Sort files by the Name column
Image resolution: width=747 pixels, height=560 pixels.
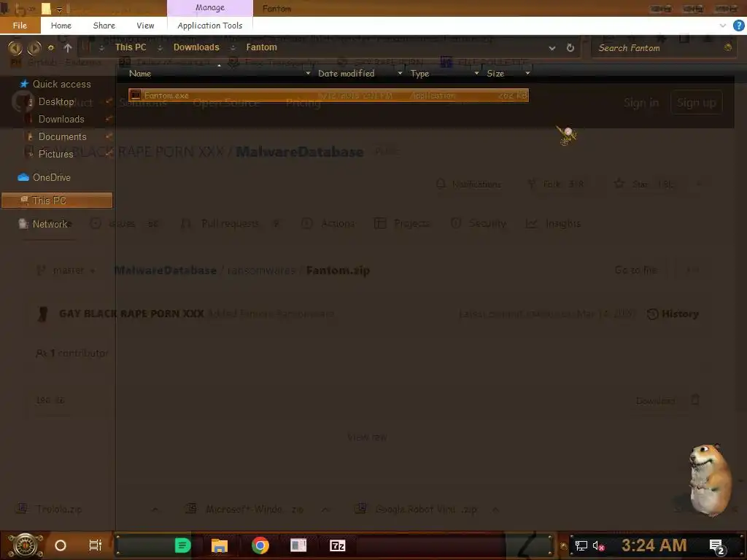[139, 74]
